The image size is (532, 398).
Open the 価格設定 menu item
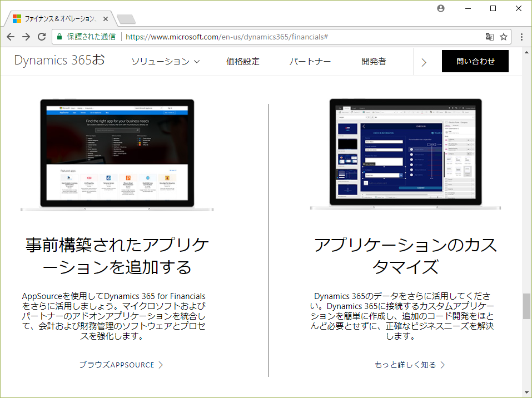coord(243,61)
